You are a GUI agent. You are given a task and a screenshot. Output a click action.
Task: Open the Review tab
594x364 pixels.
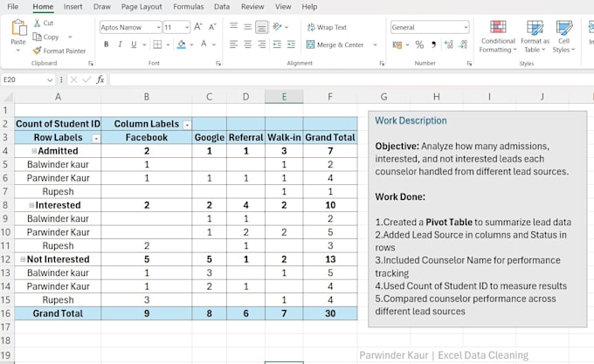[252, 6]
